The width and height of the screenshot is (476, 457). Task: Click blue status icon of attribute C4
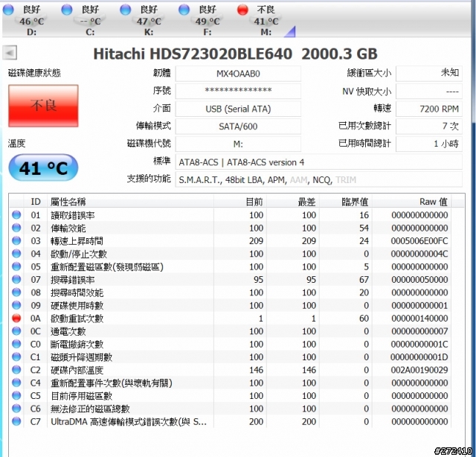(x=16, y=383)
